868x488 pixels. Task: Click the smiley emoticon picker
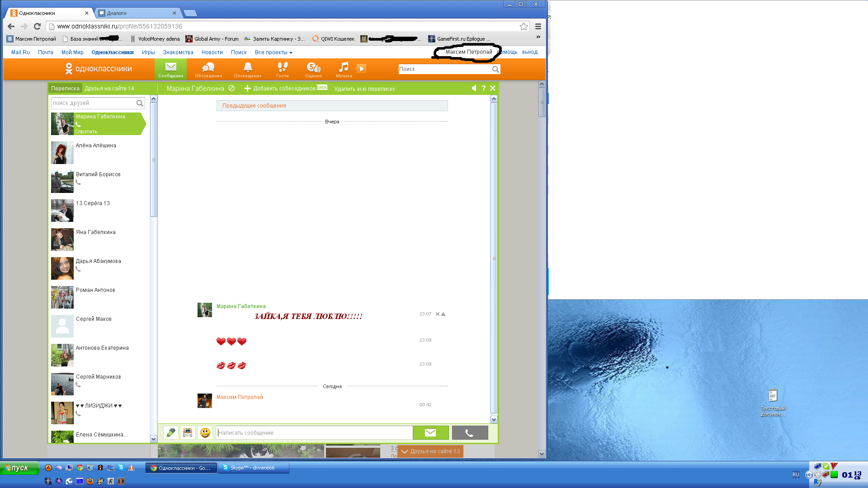pos(205,432)
